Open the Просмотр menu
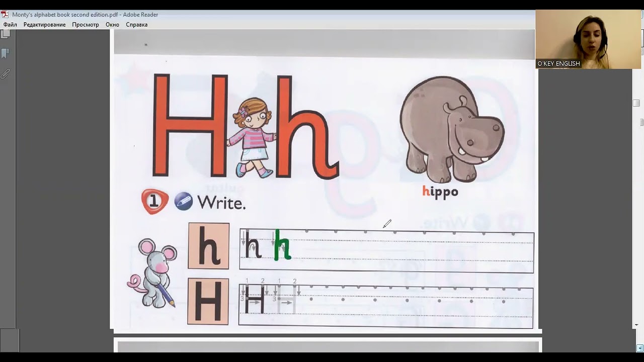Screen dimensions: 644x362 pos(86,25)
